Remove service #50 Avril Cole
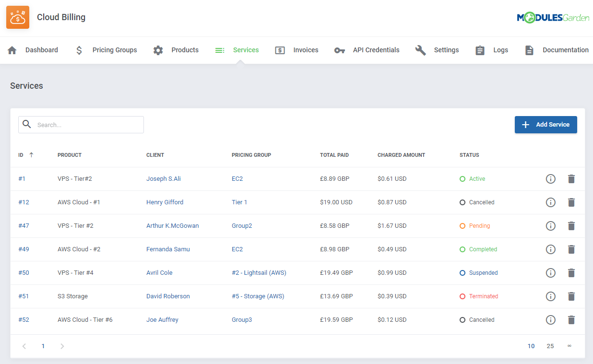Viewport: 593px width, 364px height. click(x=571, y=273)
